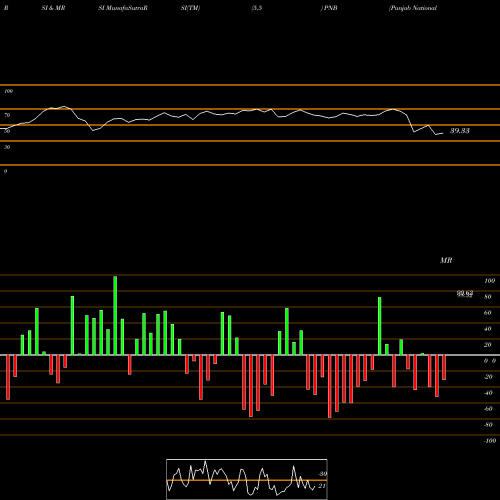Click the tallest green bar in MR chart
Viewport: 500px width, 500px height.
click(x=115, y=315)
